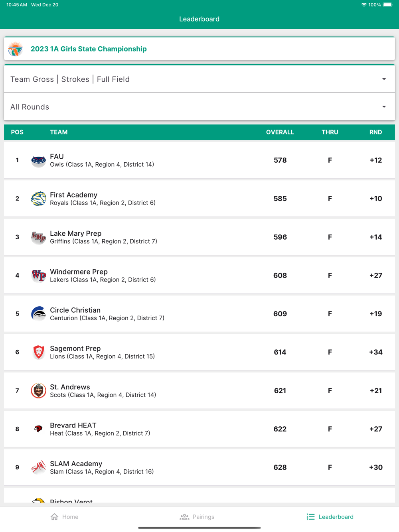
Task: Tap the battery indicator in status bar
Action: [388, 5]
